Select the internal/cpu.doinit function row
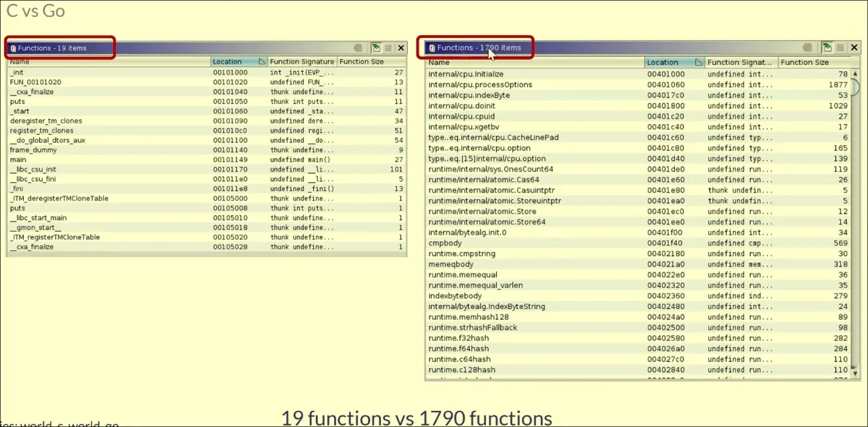The height and width of the screenshot is (427, 868). 461,106
